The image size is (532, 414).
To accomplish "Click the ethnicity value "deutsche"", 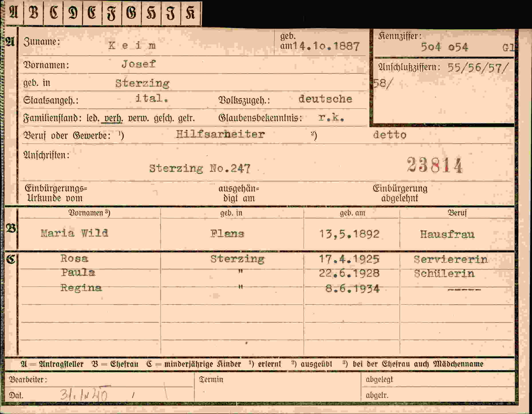I will (x=325, y=99).
